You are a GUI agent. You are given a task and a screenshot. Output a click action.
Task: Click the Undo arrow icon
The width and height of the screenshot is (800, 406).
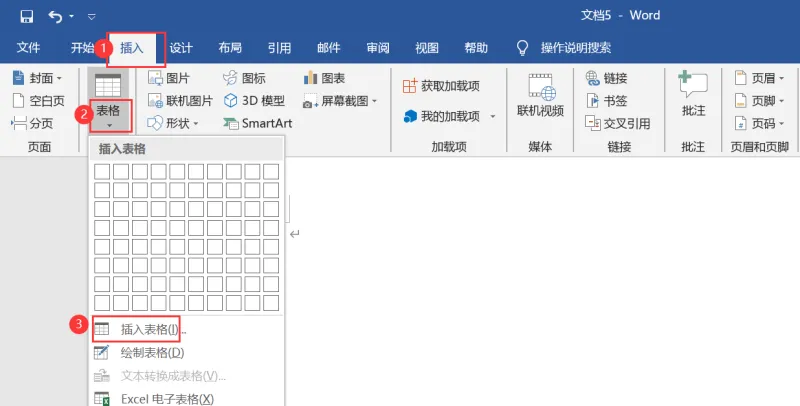pyautogui.click(x=55, y=16)
